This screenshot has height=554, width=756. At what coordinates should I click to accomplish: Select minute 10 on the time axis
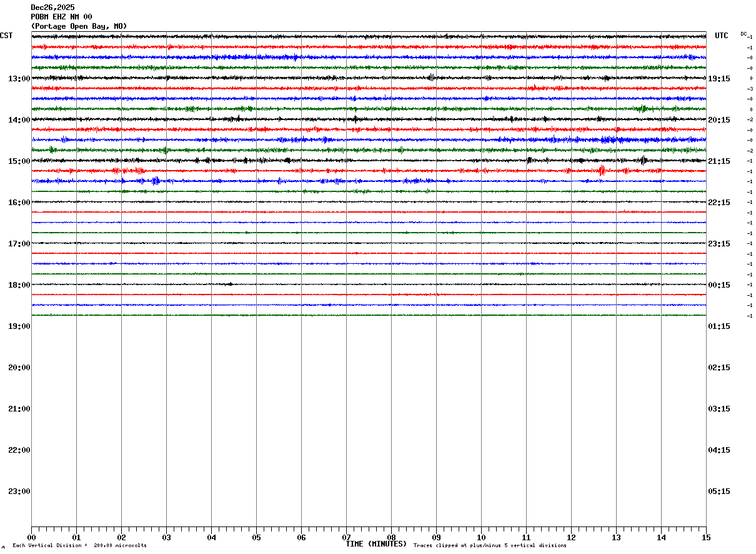point(481,538)
